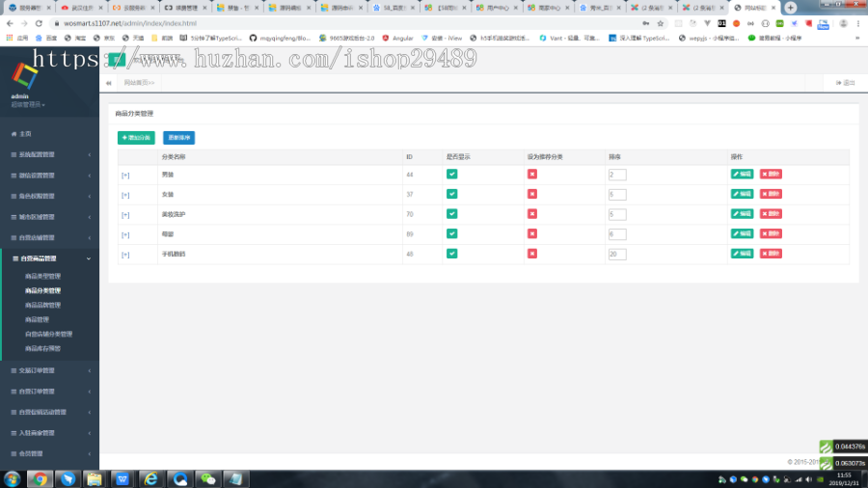
Task: Open the blue bird app on taskbar
Action: (68, 479)
